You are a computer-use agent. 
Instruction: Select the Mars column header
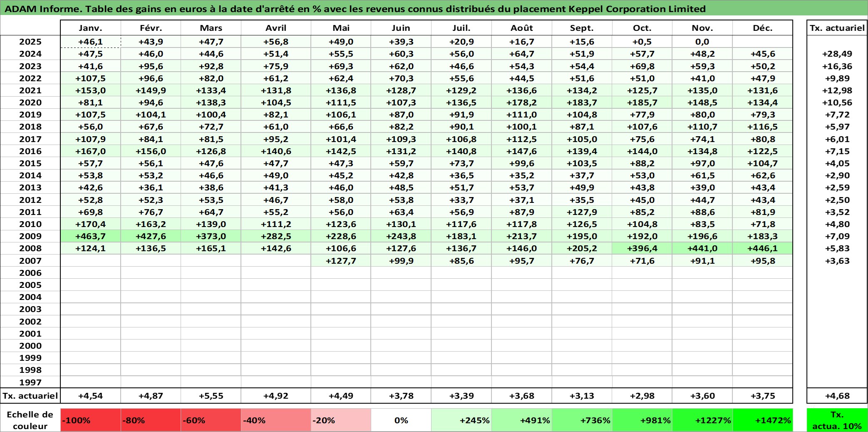pos(211,28)
